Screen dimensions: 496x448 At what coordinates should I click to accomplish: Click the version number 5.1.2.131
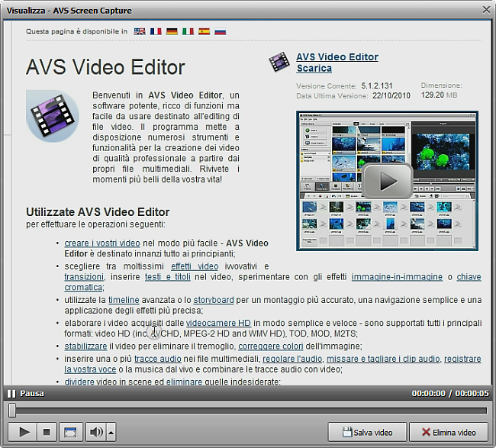[377, 85]
